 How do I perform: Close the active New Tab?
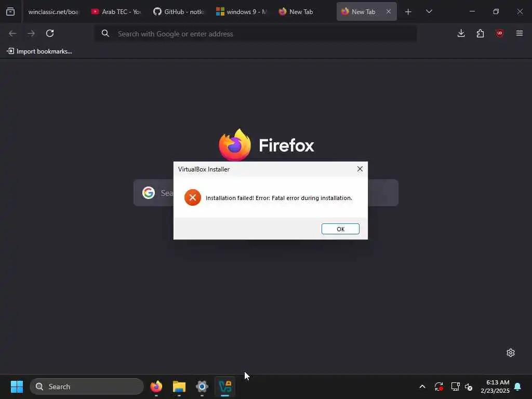click(389, 11)
